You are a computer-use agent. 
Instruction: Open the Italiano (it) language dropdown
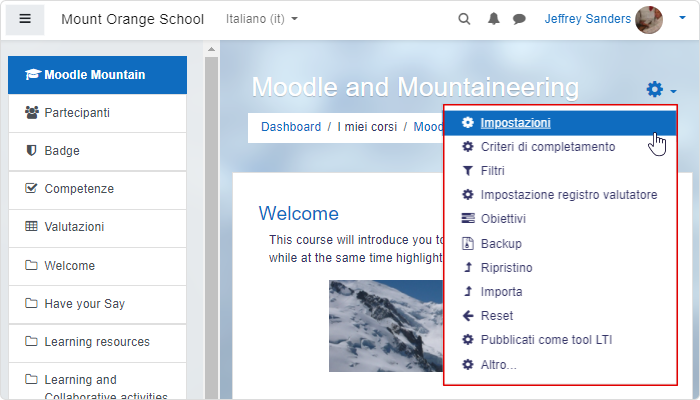(261, 19)
